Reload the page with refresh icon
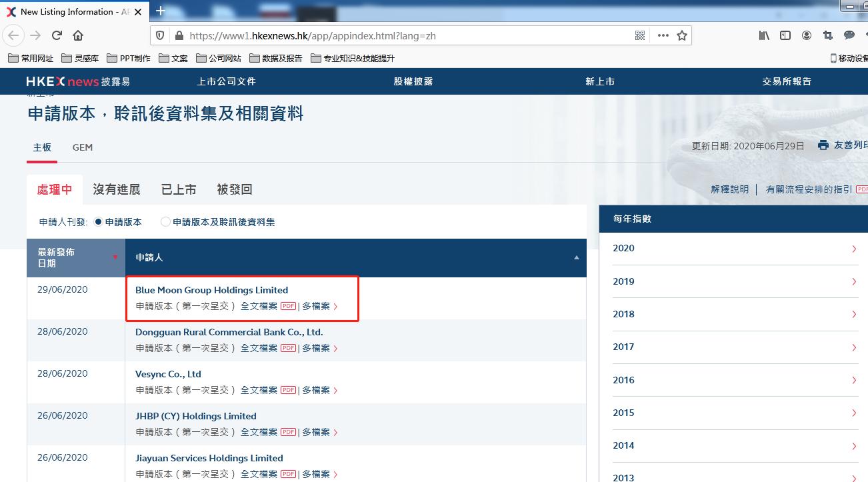868x482 pixels. click(x=57, y=35)
